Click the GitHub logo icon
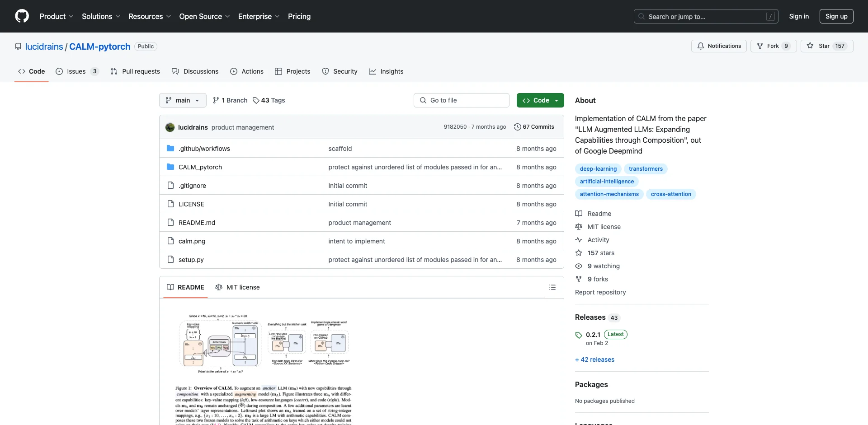868x425 pixels. (22, 16)
